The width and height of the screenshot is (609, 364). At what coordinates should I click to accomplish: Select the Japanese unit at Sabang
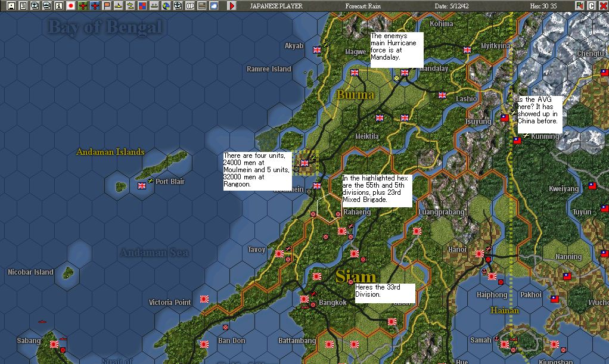54,344
